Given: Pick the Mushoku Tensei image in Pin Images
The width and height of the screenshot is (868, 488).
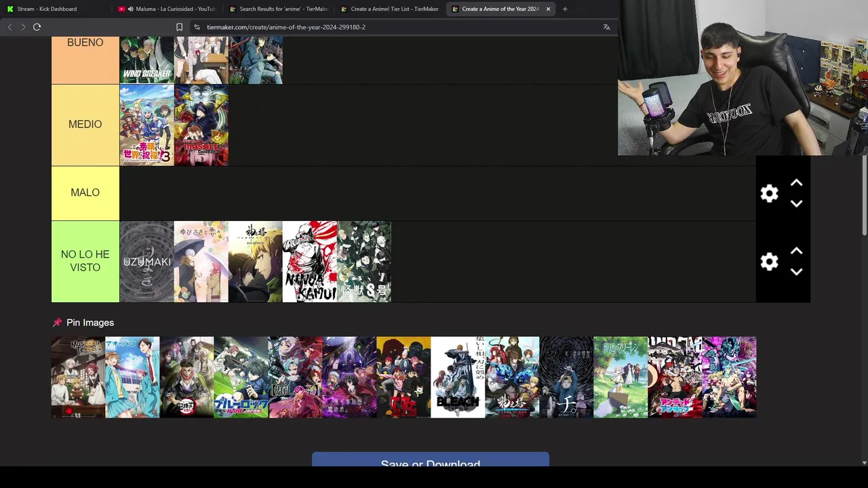Looking at the screenshot, I should (78, 377).
